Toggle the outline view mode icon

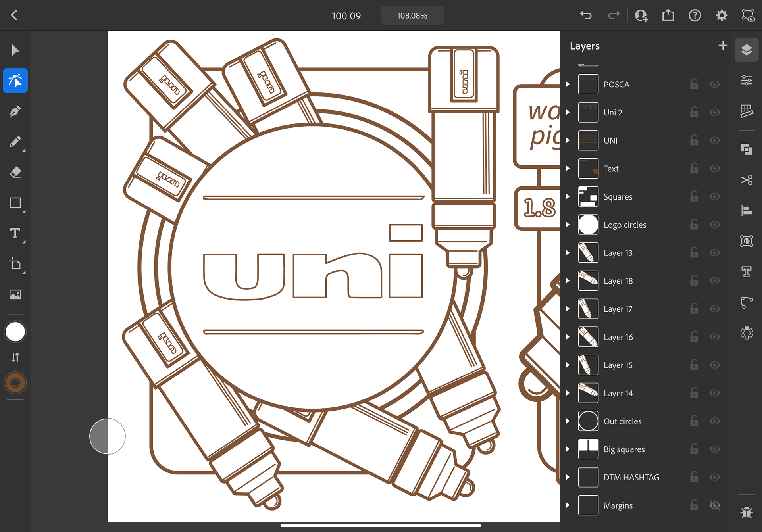click(x=748, y=15)
